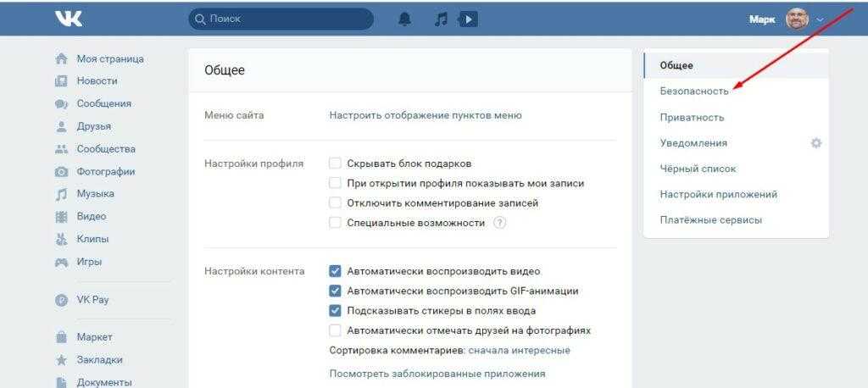Expand profile menu arrow next to Марк
This screenshot has width=868, height=388.
point(820,19)
